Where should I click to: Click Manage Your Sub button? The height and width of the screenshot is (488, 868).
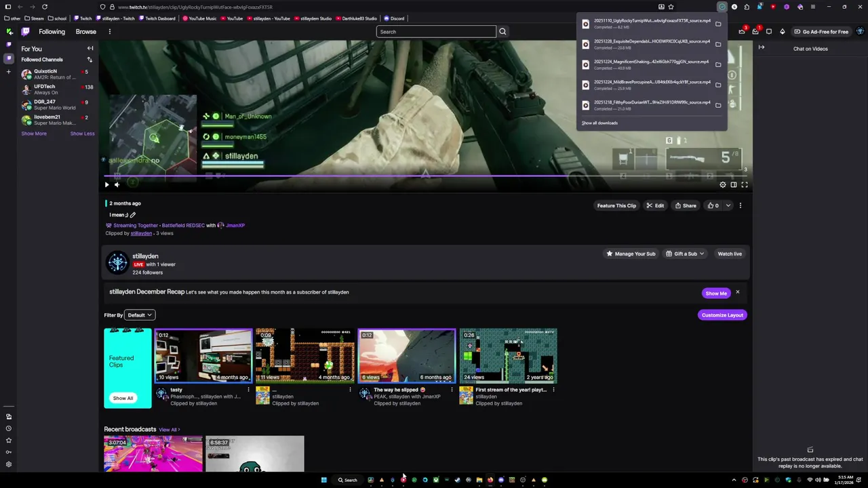[x=631, y=253]
